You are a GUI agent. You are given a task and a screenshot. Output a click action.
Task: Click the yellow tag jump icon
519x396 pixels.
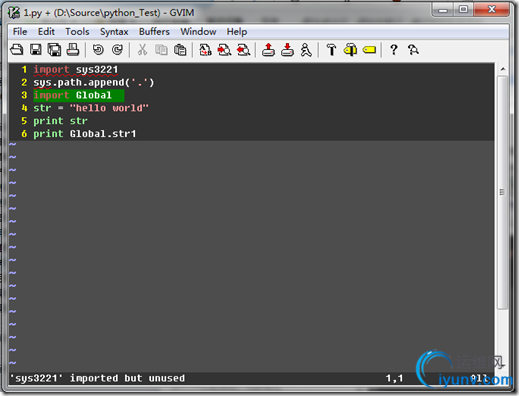(x=369, y=50)
